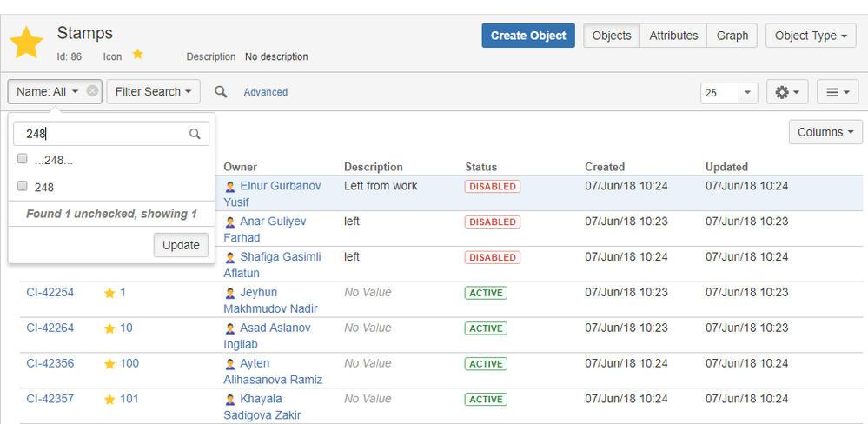The height and width of the screenshot is (424, 868).
Task: Click user avatar icon for Jeyhun Makhmudov
Action: click(x=230, y=293)
